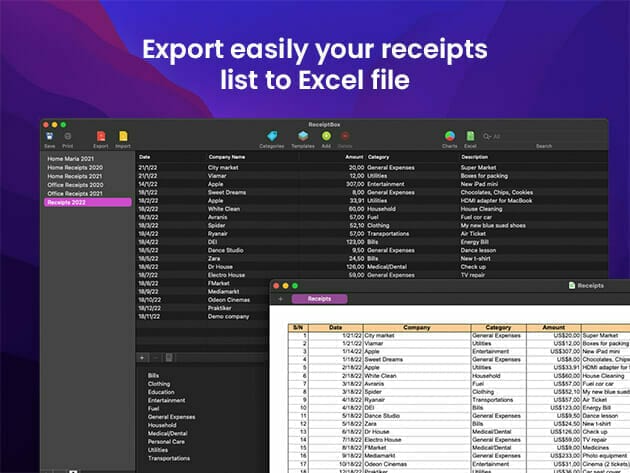Image resolution: width=630 pixels, height=473 pixels.
Task: Select the Receipts 2022 list
Action: pyautogui.click(x=66, y=202)
